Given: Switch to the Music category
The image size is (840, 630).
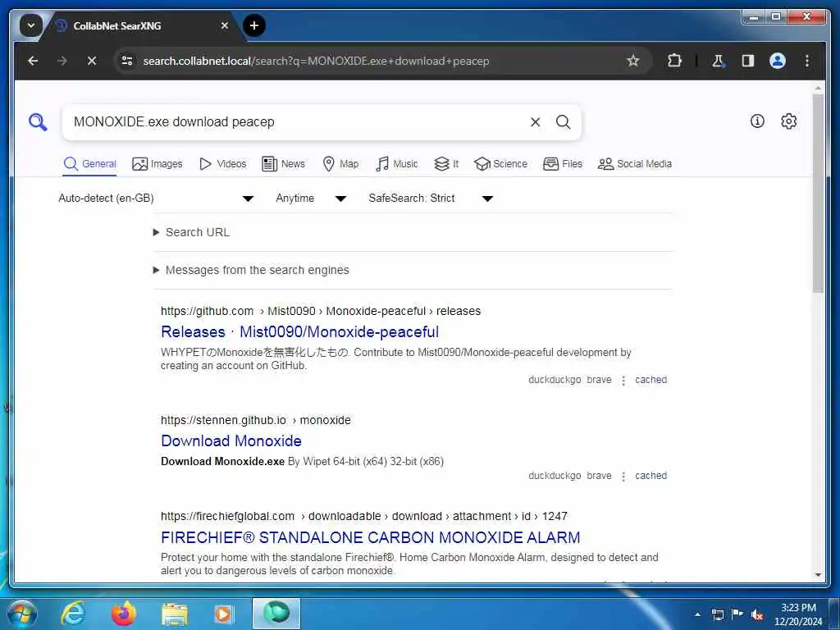Looking at the screenshot, I should point(396,164).
